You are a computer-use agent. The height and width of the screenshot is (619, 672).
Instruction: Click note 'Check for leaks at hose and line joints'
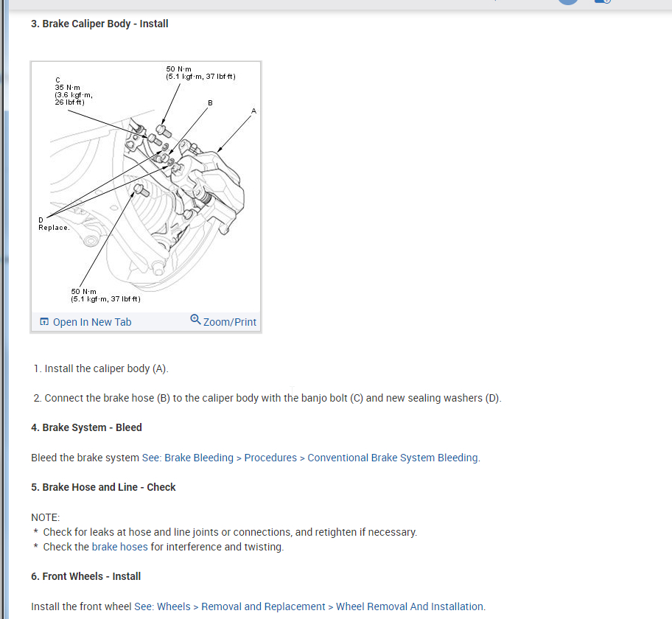point(230,532)
